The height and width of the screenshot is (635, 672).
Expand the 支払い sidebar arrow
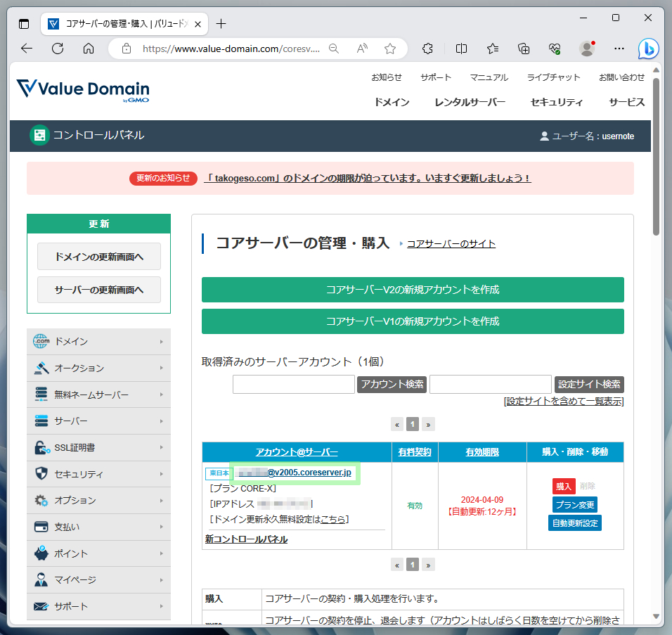(162, 527)
